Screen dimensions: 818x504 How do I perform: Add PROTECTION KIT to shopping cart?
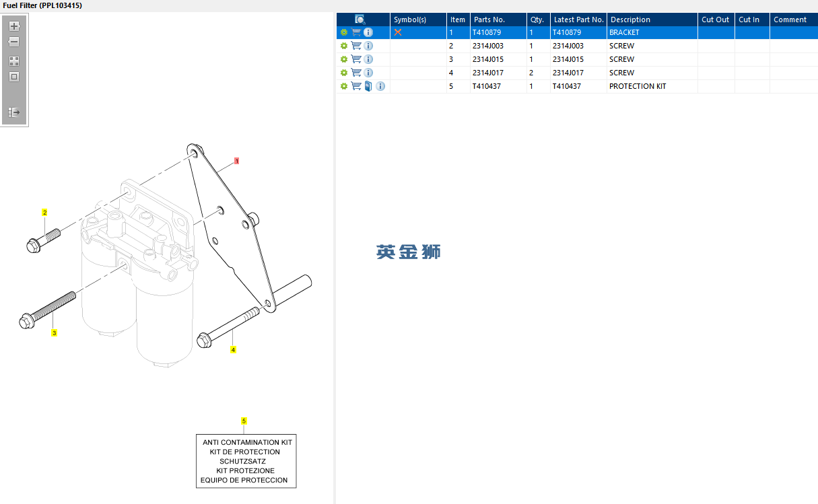pyautogui.click(x=356, y=86)
